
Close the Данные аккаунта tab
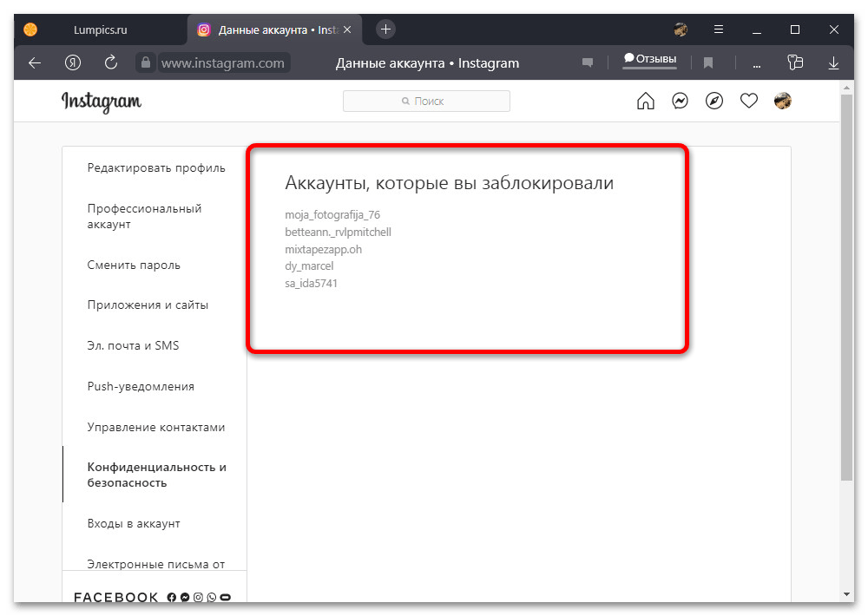pos(347,29)
